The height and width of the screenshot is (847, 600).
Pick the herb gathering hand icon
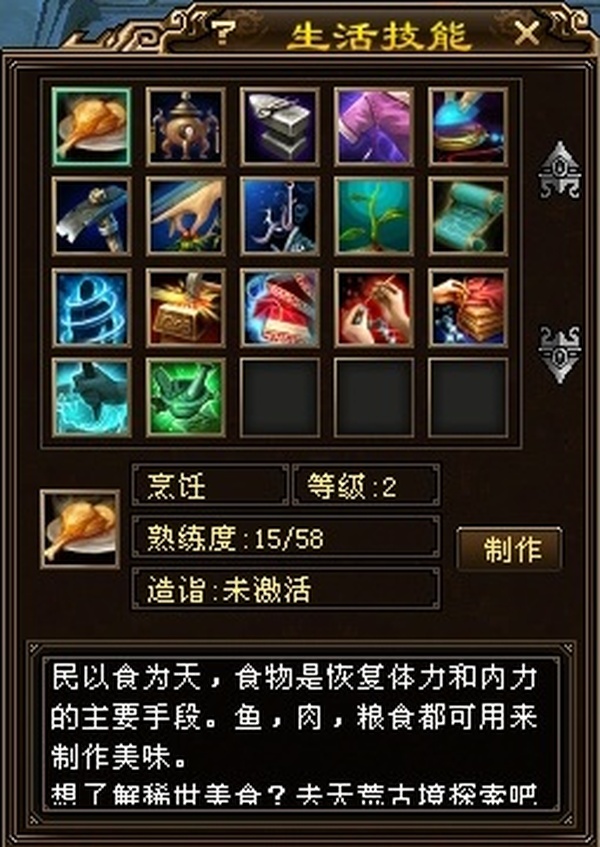[x=185, y=217]
